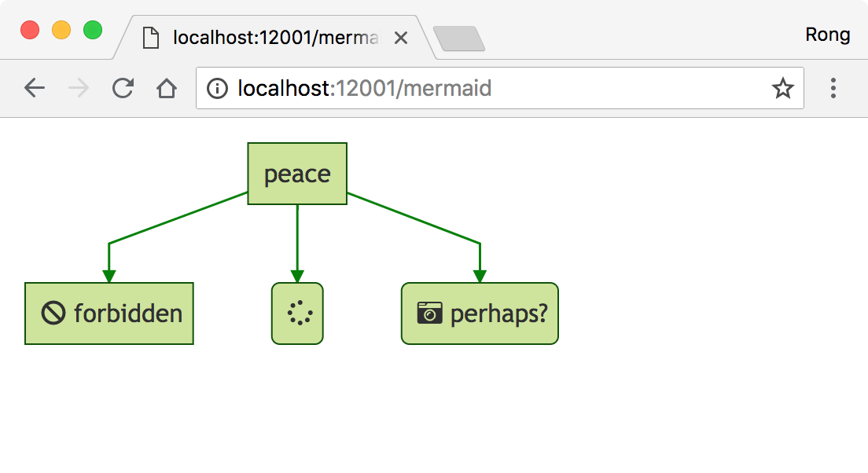Open the Rong profile menu
868x473 pixels.
[x=829, y=35]
